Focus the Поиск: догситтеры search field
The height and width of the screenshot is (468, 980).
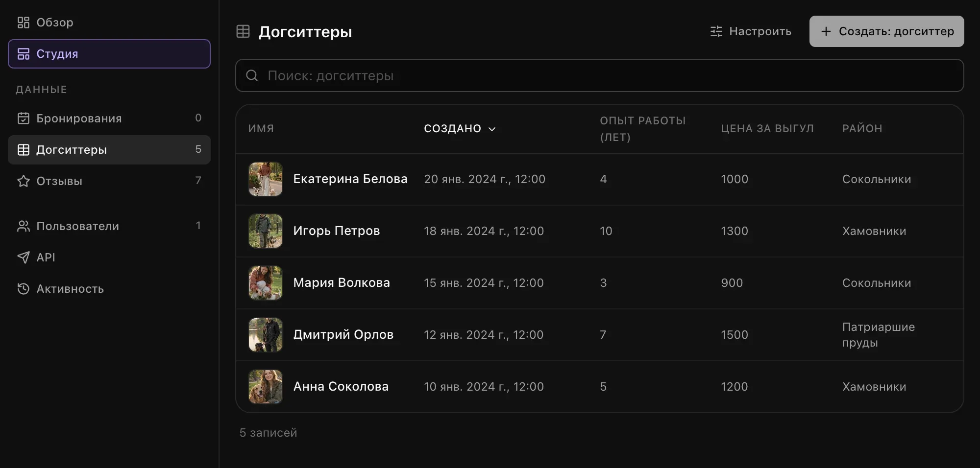599,75
